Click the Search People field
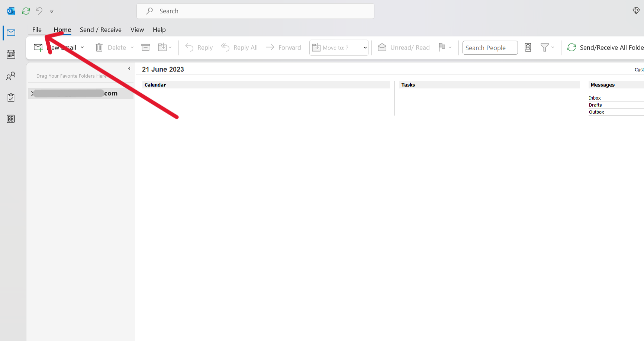The image size is (644, 341). click(490, 48)
